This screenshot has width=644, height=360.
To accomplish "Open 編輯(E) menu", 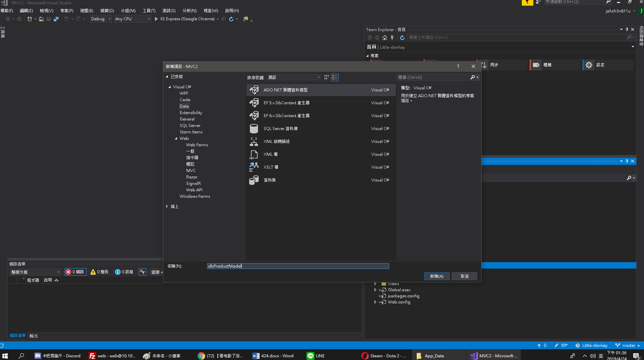I will pos(26,11).
